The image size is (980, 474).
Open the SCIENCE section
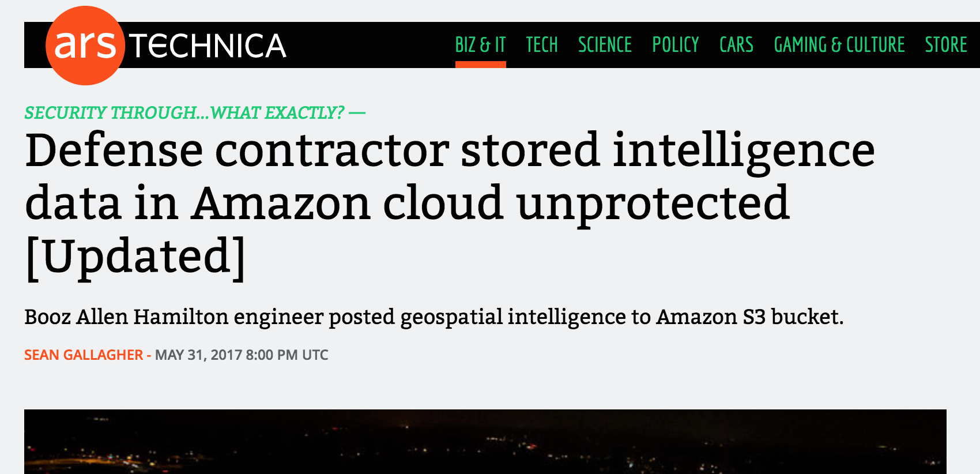605,45
